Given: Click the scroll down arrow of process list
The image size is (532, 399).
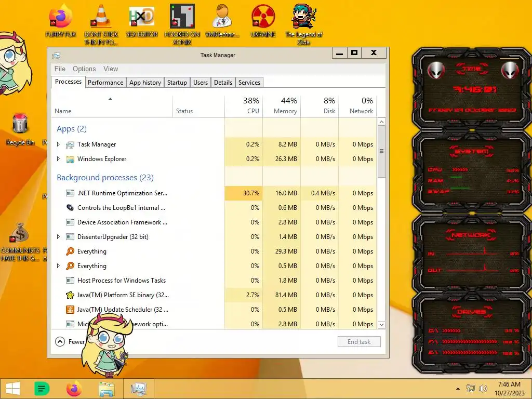Looking at the screenshot, I should (381, 325).
